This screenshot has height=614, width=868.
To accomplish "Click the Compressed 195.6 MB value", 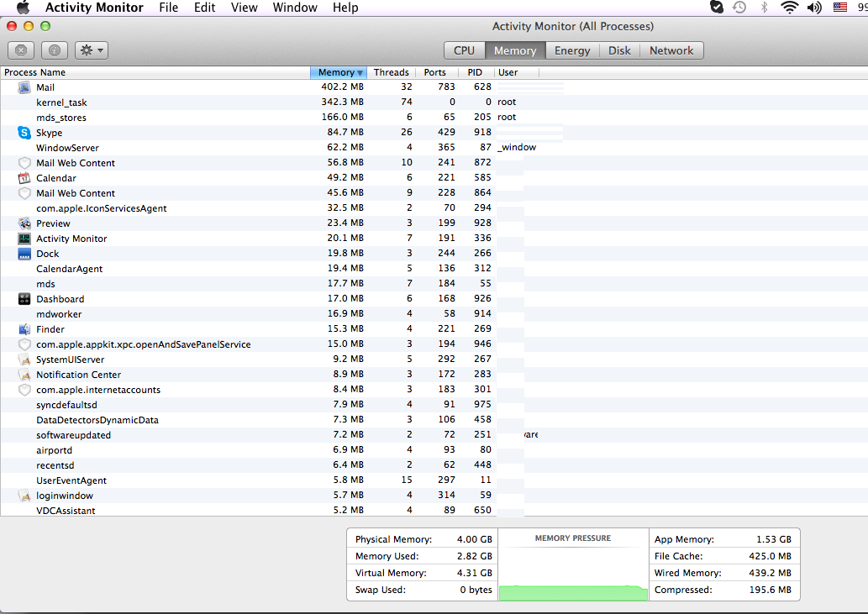I will click(770, 590).
